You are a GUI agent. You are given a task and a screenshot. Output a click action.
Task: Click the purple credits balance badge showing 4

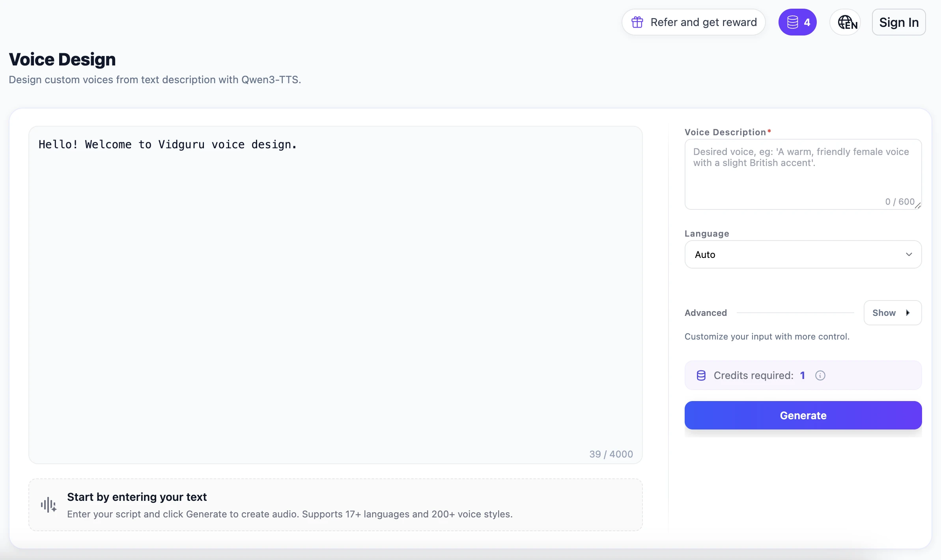pyautogui.click(x=797, y=22)
